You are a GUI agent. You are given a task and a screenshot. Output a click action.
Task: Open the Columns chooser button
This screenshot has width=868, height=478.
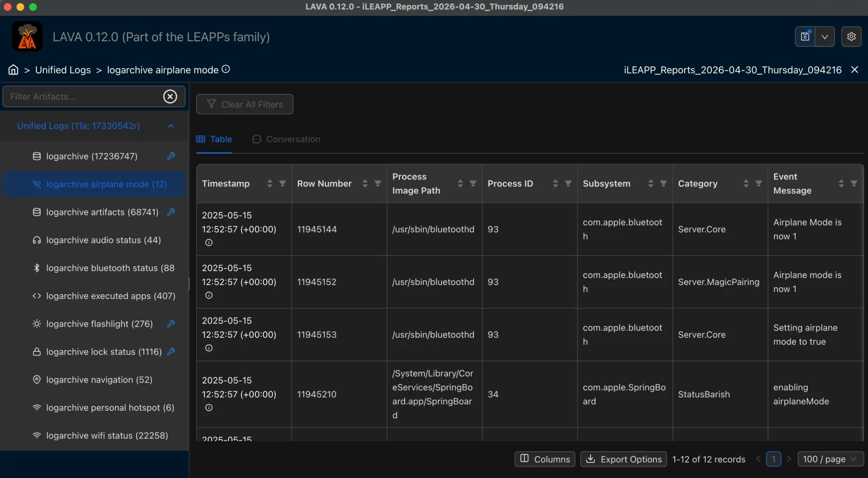tap(545, 459)
